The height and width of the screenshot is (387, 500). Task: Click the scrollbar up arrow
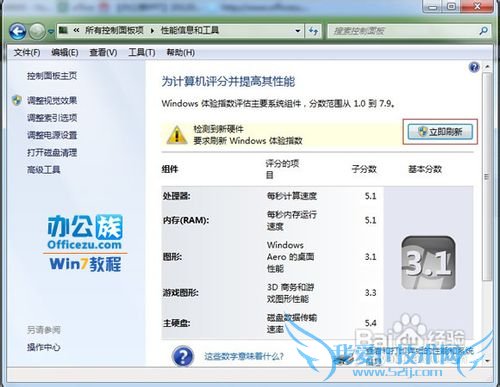(487, 67)
